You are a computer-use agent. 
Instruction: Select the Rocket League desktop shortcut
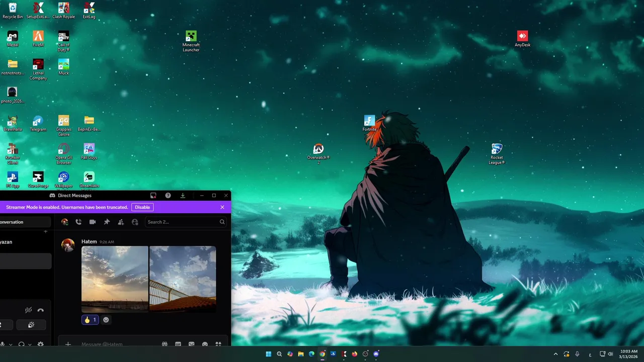coord(497,154)
